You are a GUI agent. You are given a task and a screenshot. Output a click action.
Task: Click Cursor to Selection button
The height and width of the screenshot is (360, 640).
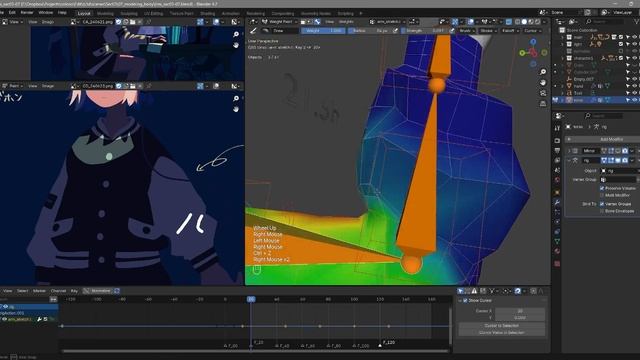502,326
